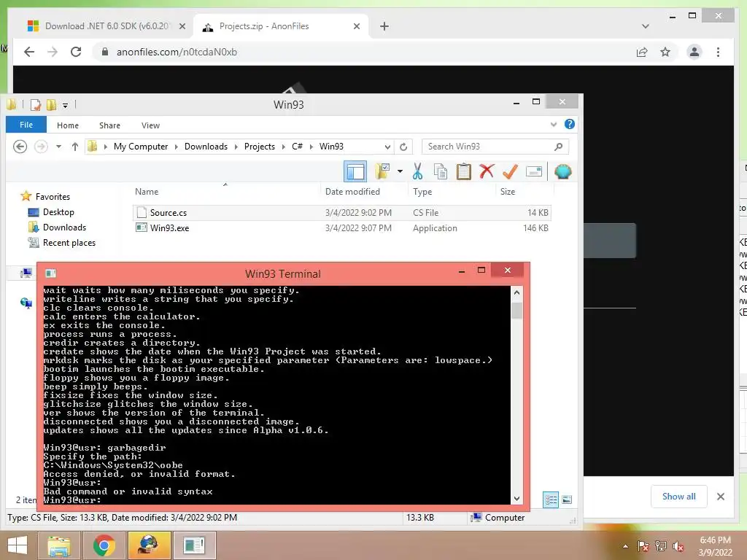747x560 pixels.
Task: Click the Win93 Terminal title bar icon
Action: click(50, 273)
